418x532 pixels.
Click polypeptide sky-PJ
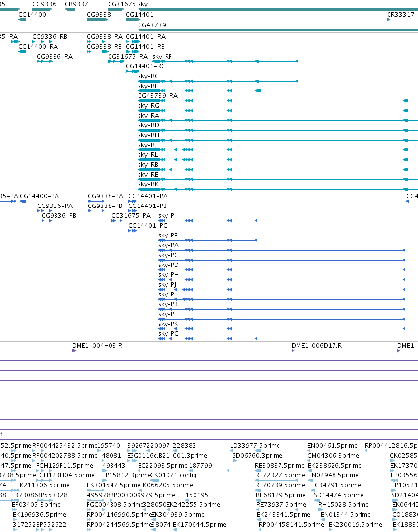[167, 285]
